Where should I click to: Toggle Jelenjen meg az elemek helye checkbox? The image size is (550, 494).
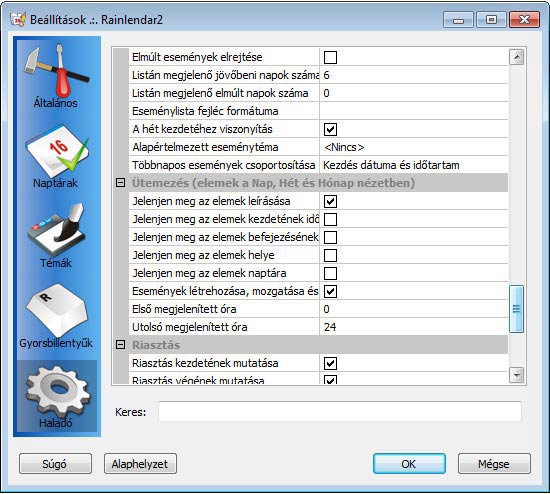(x=330, y=255)
